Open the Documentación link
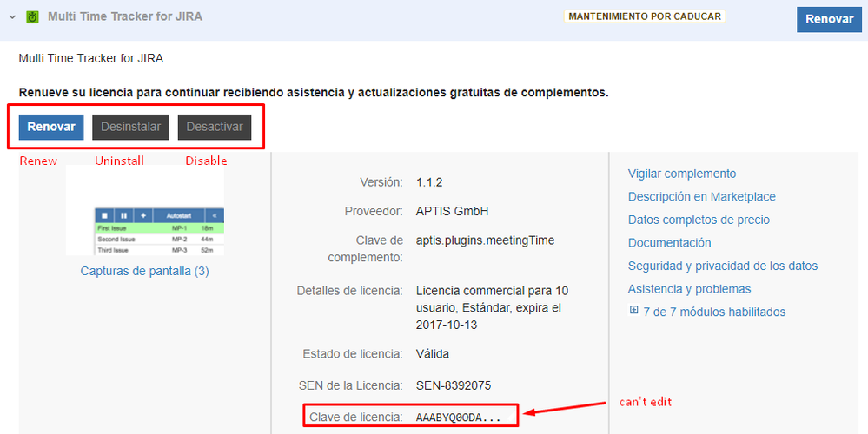 pyautogui.click(x=669, y=243)
